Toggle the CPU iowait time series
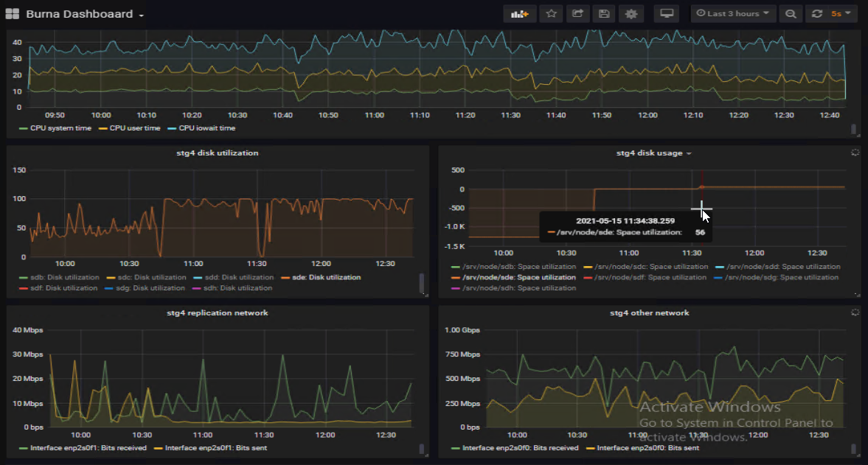The width and height of the screenshot is (868, 465). tap(206, 128)
